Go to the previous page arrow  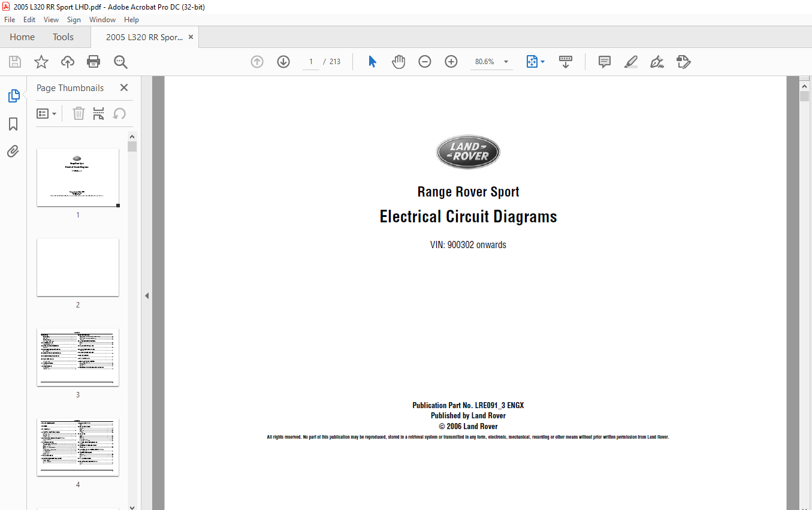(x=257, y=62)
